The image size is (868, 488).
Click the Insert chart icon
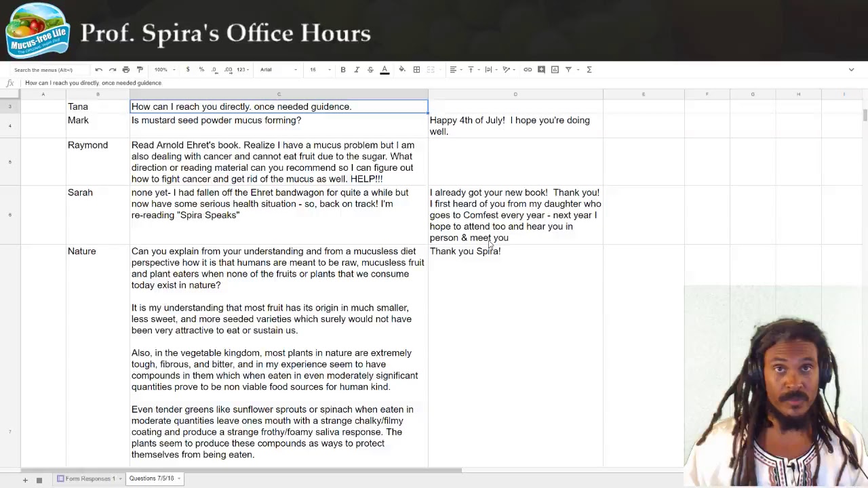click(x=555, y=70)
